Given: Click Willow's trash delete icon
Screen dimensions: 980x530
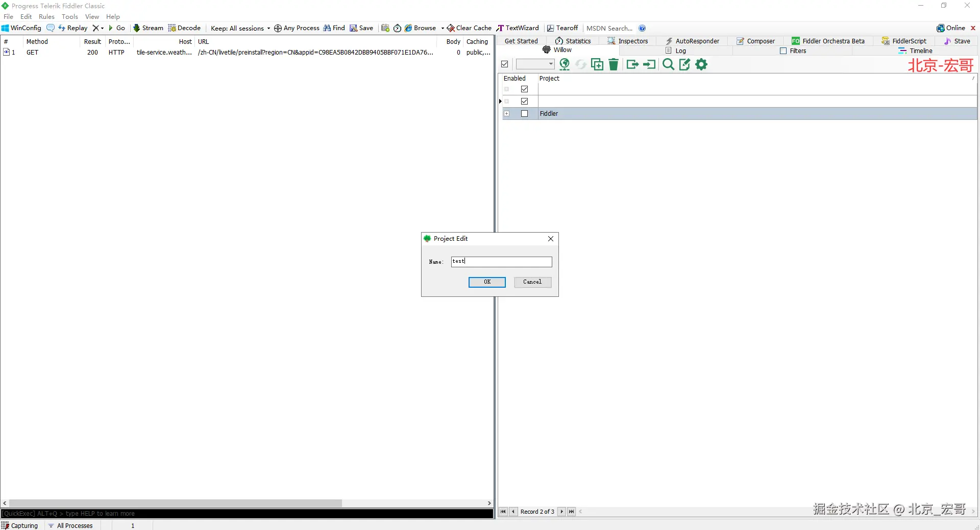Looking at the screenshot, I should [x=614, y=64].
